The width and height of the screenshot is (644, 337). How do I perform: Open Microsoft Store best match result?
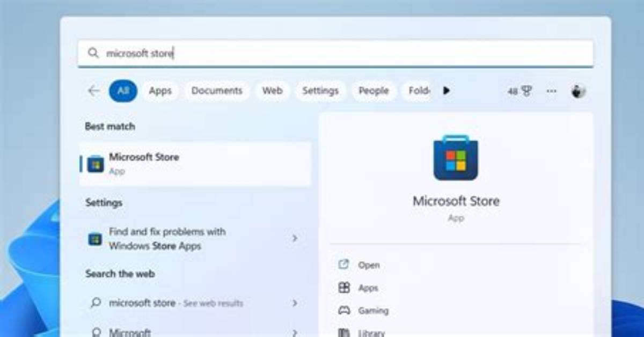[x=195, y=164]
